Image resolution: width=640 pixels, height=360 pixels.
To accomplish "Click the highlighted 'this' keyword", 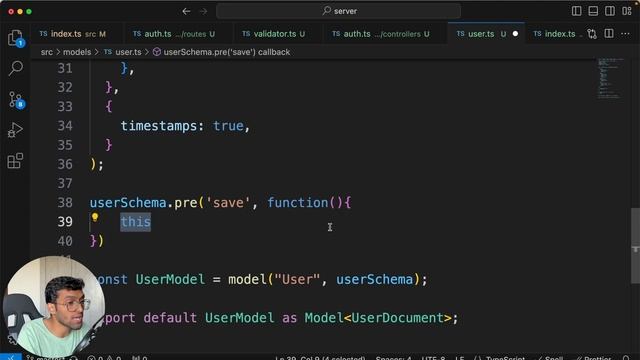I will click(136, 222).
